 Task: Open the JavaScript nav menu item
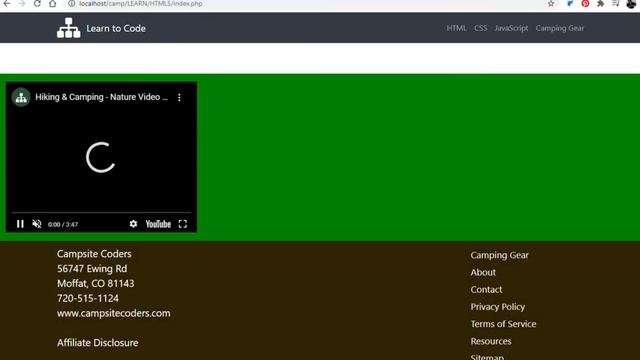point(511,28)
